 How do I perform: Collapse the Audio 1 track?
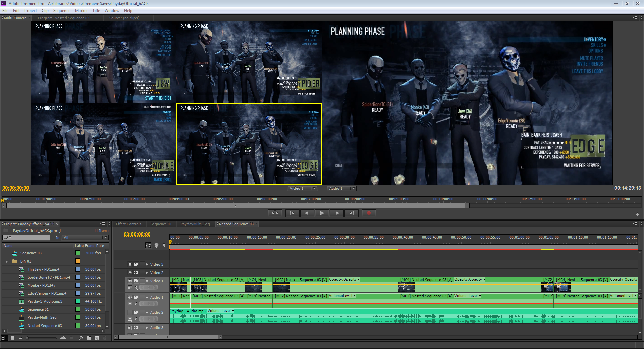click(147, 297)
